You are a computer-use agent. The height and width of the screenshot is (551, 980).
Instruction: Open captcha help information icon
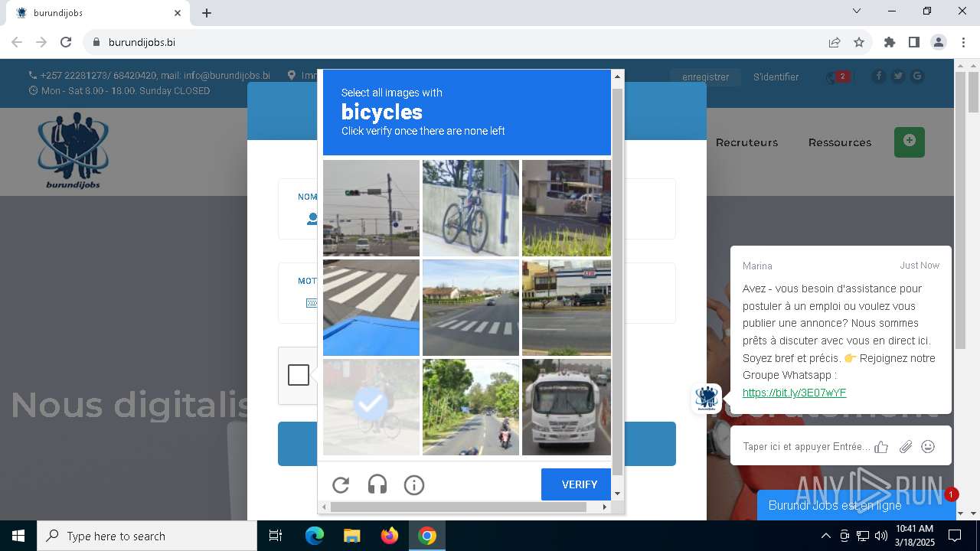pos(414,484)
